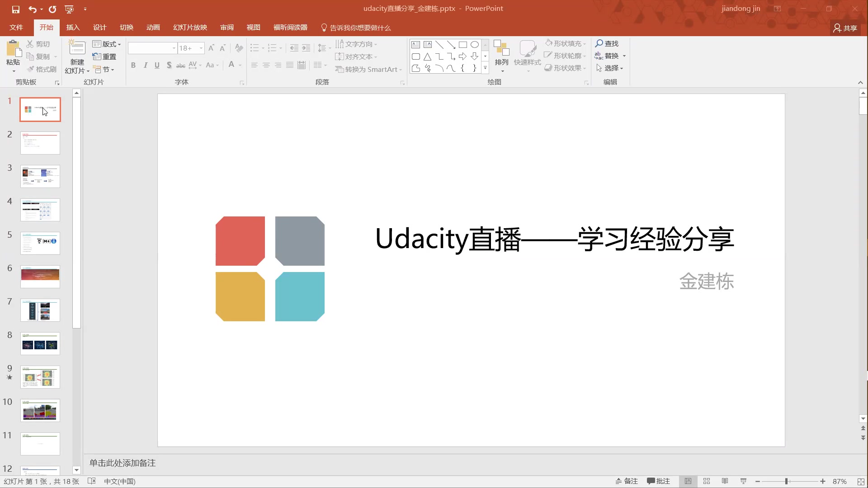Click the zoom out minus button
868x488 pixels.
[758, 482]
